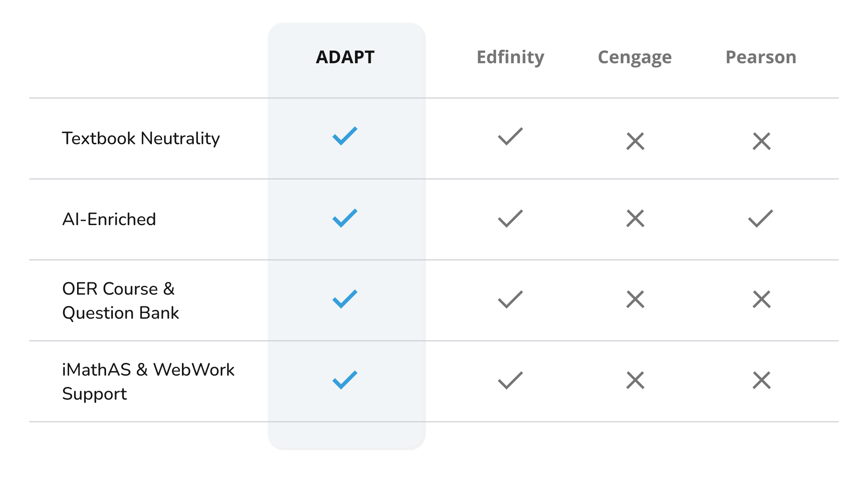
Task: Click Cengage's X mark for AI-Enriched
Action: (x=635, y=218)
